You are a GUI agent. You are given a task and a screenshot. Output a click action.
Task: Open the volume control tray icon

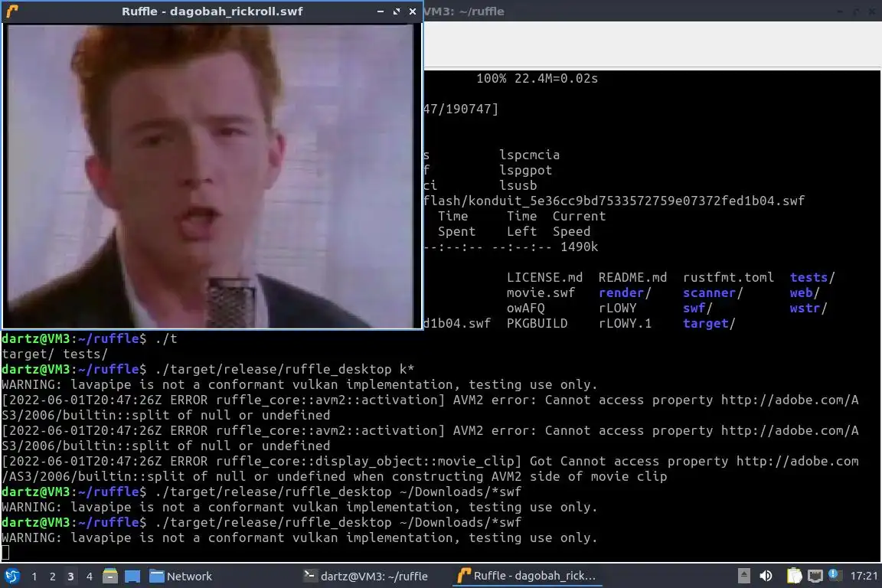coord(766,576)
